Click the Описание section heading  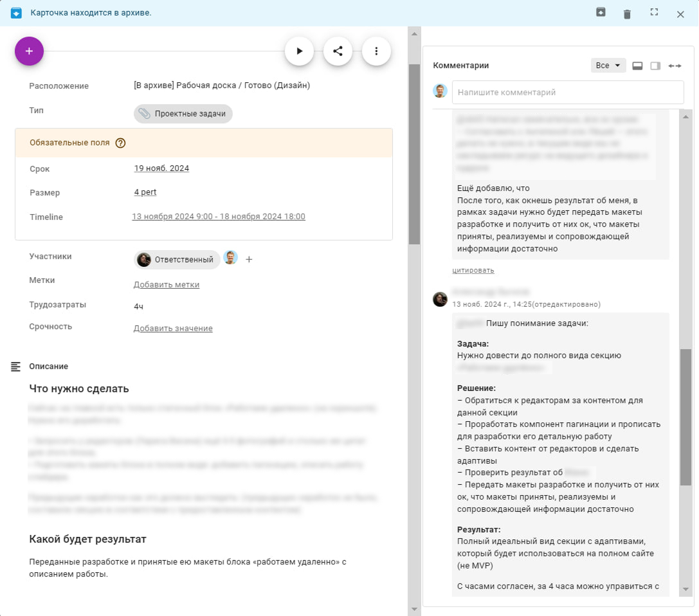[49, 367]
